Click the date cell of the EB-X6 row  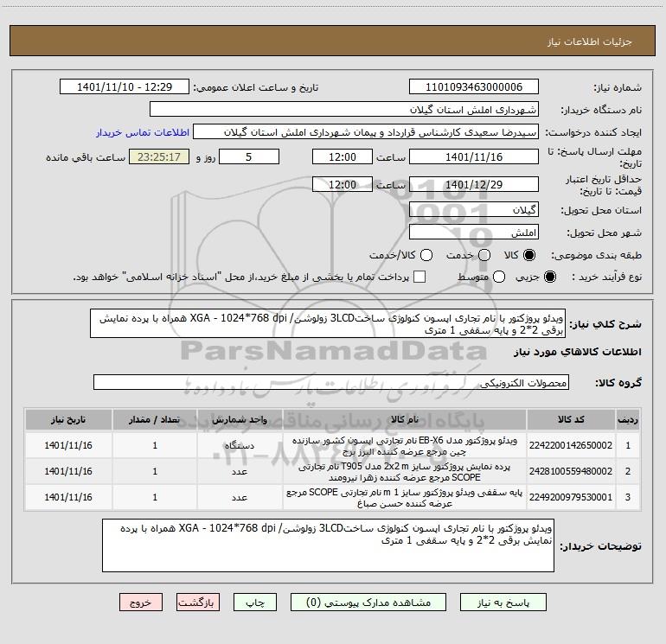(68, 445)
